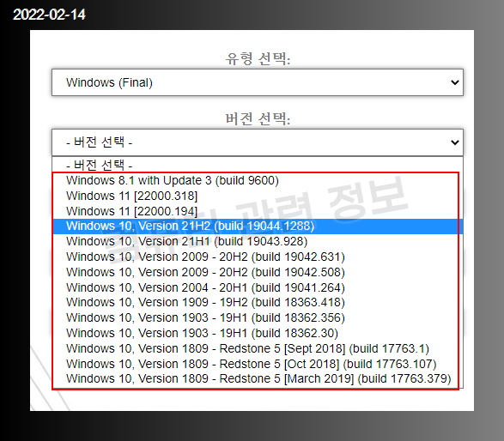Select Version 2004 - 20H1 build 19041.264
504x441 pixels.
click(x=257, y=287)
